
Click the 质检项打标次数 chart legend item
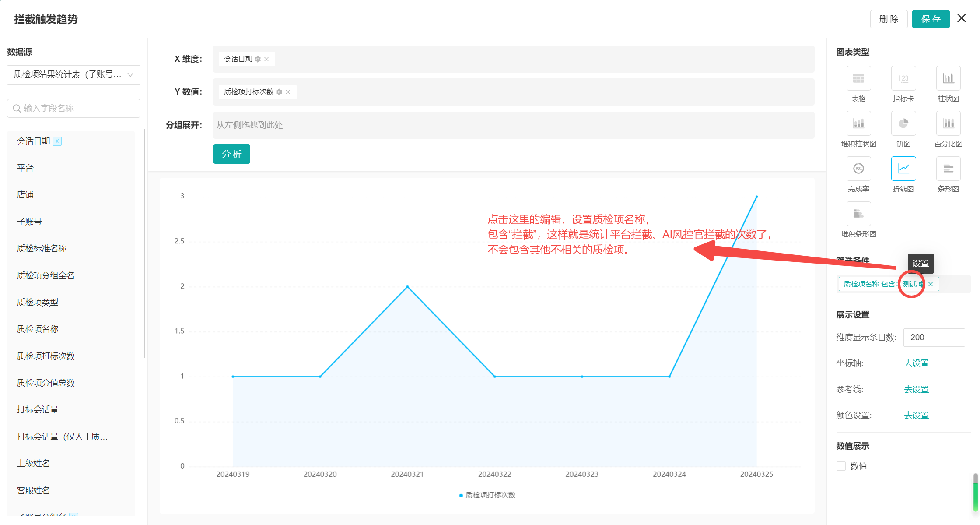coord(487,495)
